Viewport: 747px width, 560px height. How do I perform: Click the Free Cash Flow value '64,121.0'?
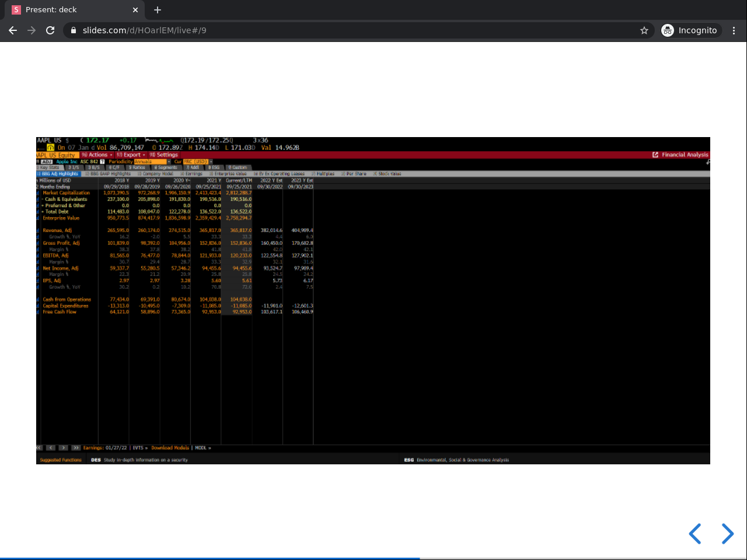pos(120,312)
